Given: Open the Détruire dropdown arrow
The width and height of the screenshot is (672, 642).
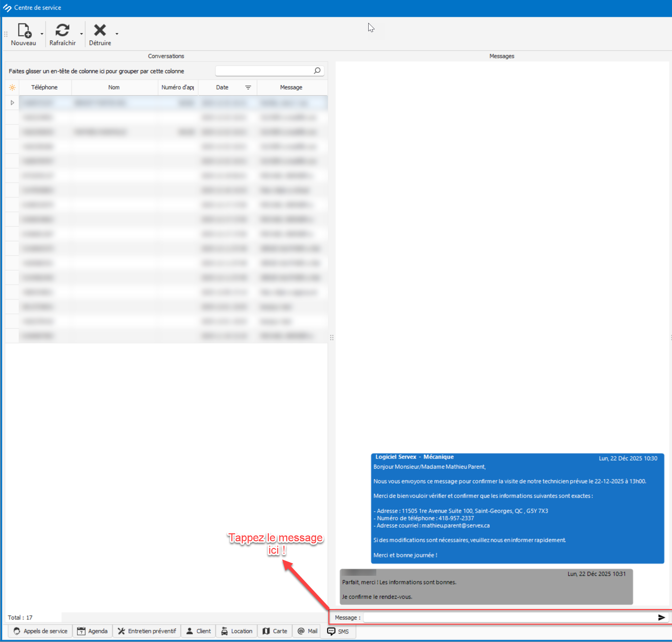Looking at the screenshot, I should 117,34.
